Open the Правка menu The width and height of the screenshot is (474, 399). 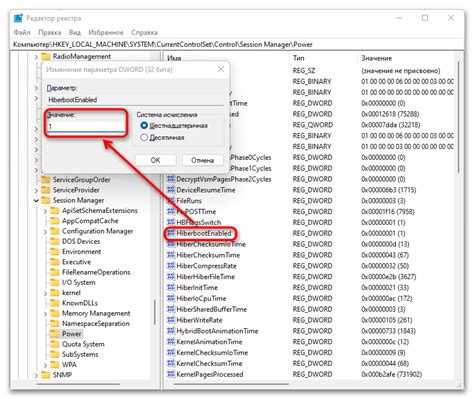[50, 32]
